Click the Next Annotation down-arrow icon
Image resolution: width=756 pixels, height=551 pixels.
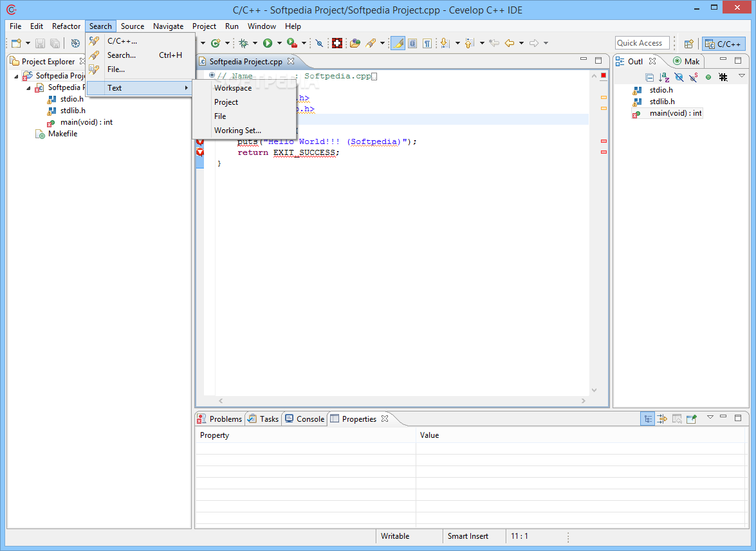coord(445,43)
